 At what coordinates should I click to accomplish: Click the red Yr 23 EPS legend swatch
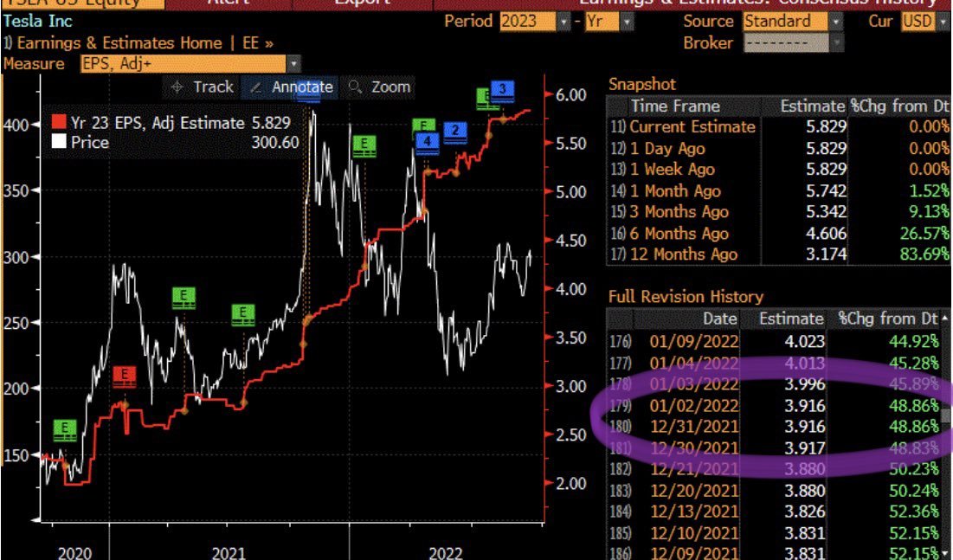(x=58, y=122)
